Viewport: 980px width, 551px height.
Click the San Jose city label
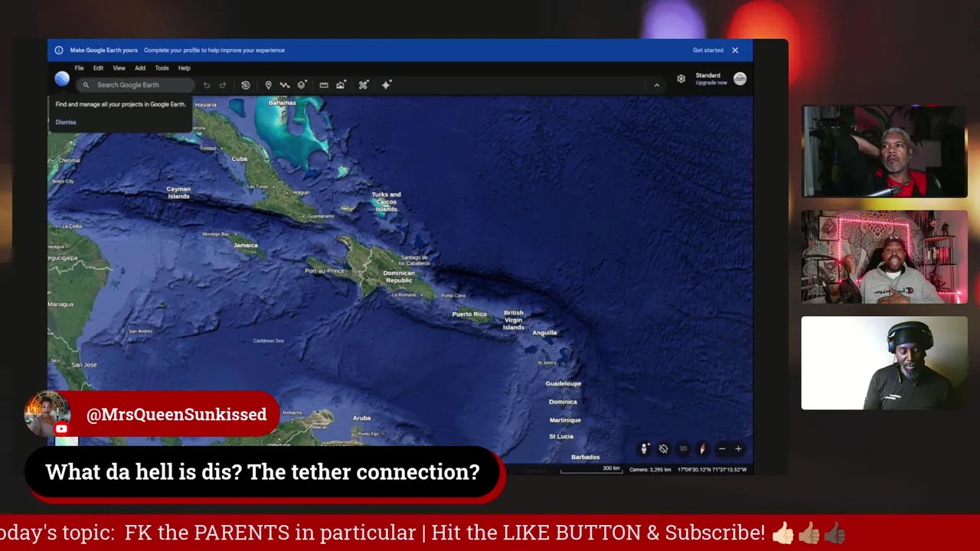coord(84,365)
